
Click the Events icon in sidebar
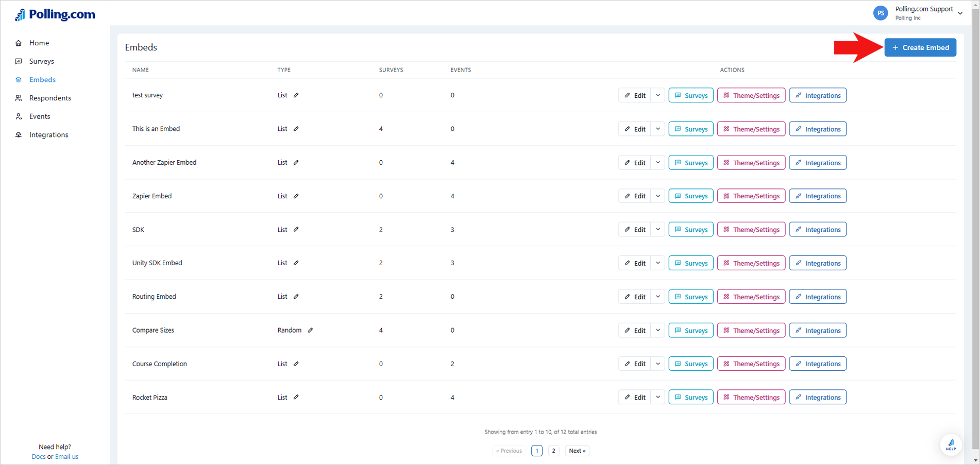[19, 116]
